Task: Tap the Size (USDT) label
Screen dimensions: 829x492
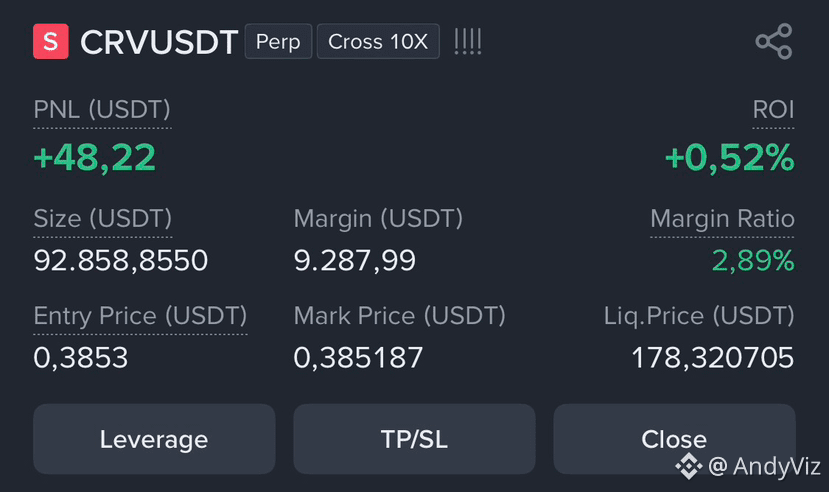Action: coord(103,219)
